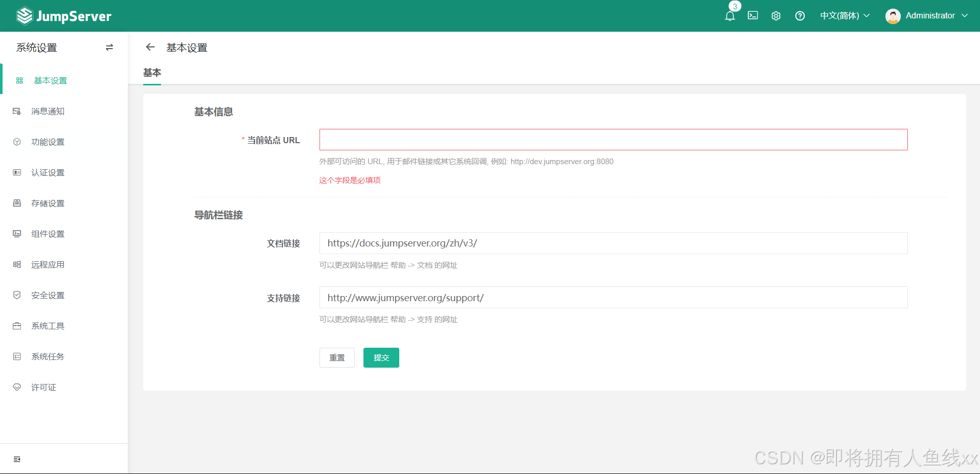
Task: Open the language dropdown 中文(简体)
Action: tap(845, 15)
